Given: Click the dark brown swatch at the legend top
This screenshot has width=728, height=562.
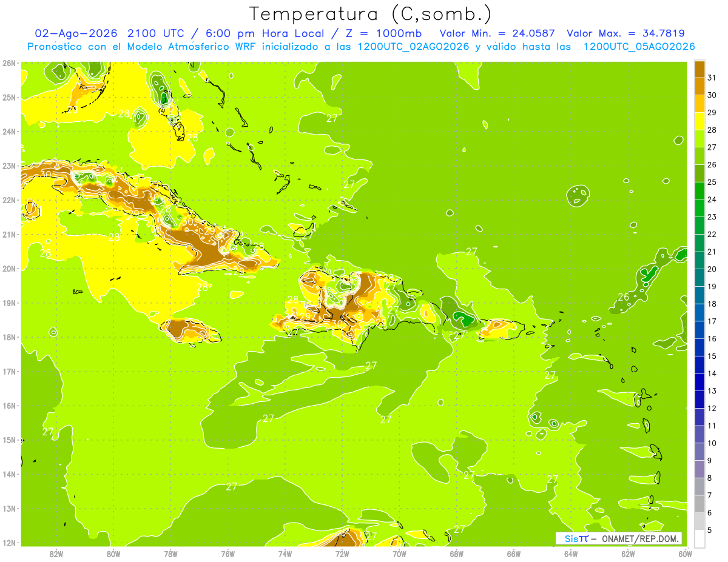Looking at the screenshot, I should [699, 69].
